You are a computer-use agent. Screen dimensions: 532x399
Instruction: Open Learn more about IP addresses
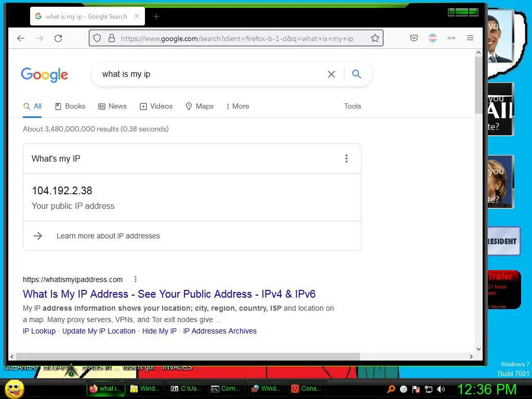click(x=108, y=236)
